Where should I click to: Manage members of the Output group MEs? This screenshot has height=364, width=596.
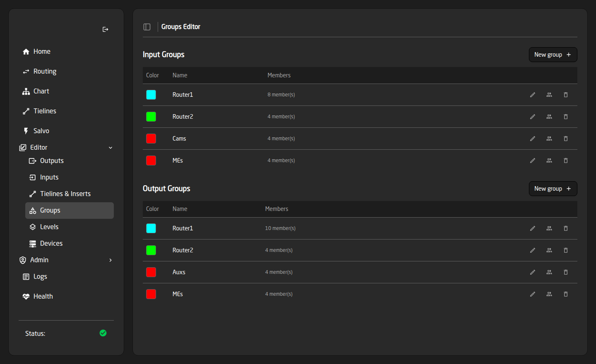pos(549,294)
